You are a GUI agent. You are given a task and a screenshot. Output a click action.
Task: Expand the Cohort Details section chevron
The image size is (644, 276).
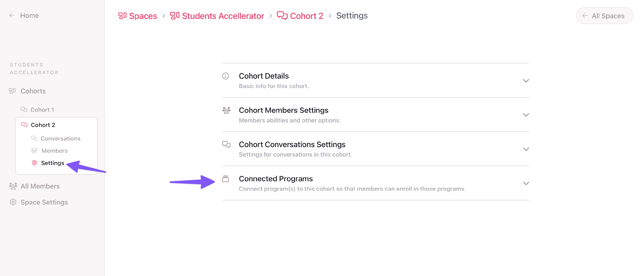pos(526,81)
